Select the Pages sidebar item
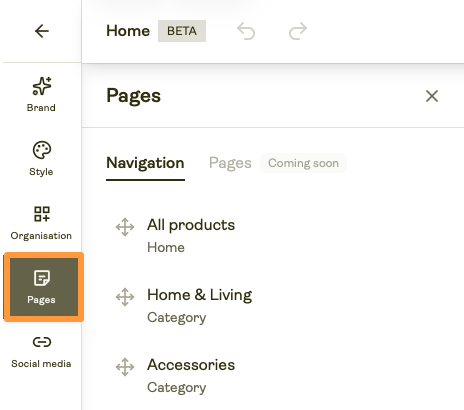 coord(44,287)
